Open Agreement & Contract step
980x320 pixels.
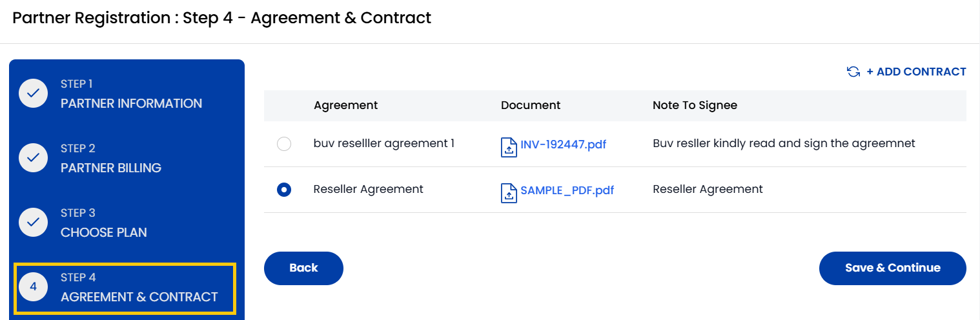tap(139, 297)
